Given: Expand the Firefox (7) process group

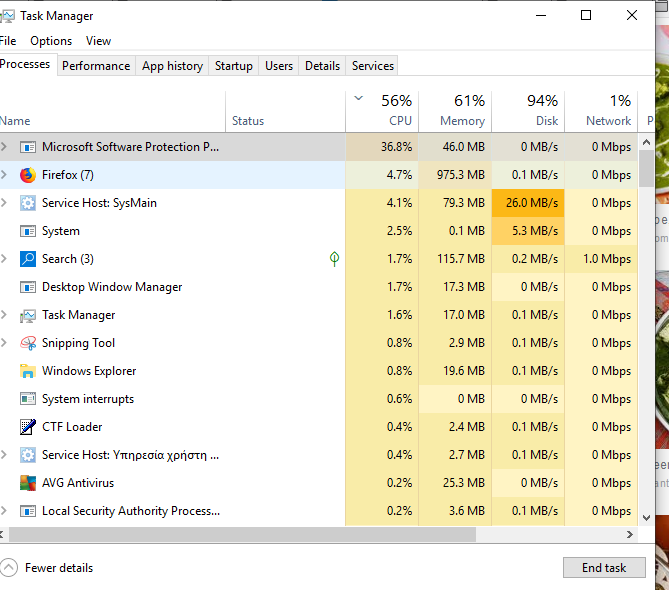Looking at the screenshot, I should 4,174.
